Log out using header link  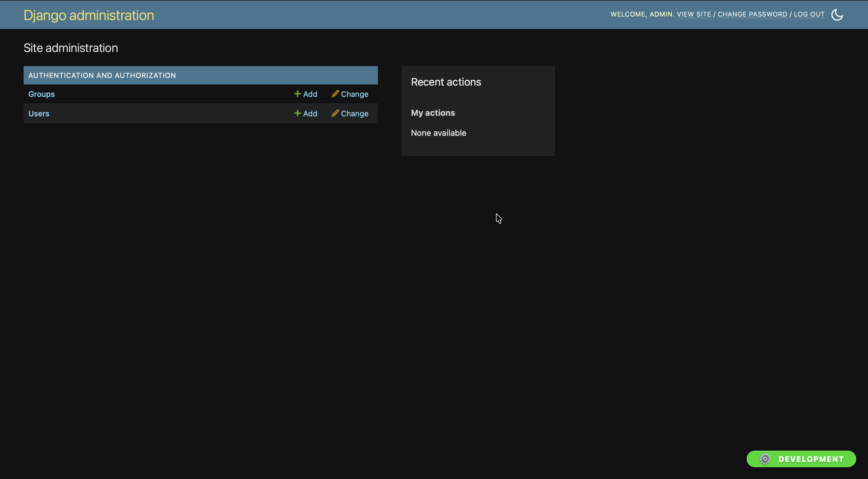click(x=809, y=14)
